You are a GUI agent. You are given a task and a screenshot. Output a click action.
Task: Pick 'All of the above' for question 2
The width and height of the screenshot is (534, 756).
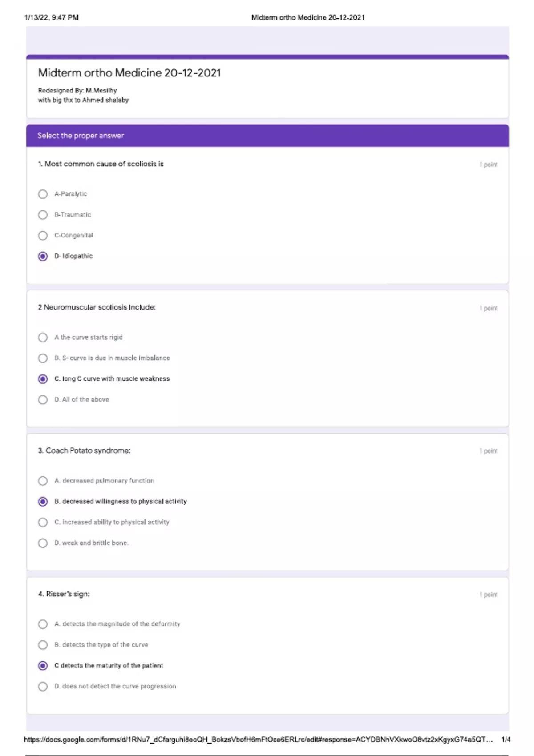pyautogui.click(x=43, y=400)
